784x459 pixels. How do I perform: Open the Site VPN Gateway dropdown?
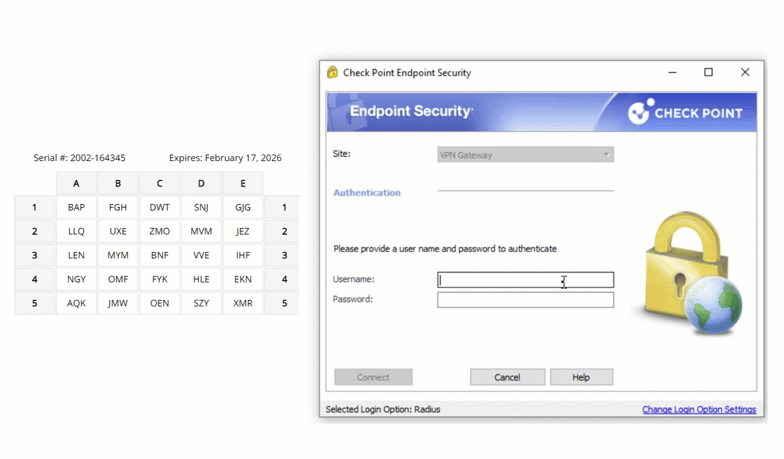[525, 154]
